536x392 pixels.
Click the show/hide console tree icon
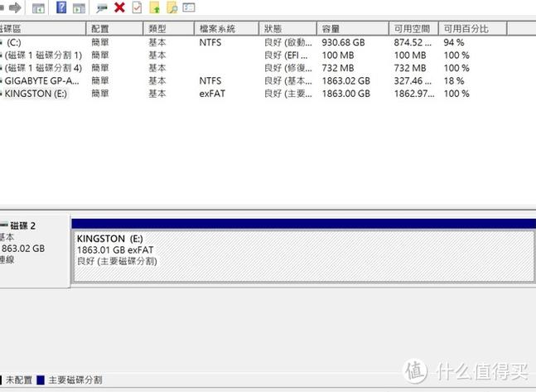coord(38,7)
